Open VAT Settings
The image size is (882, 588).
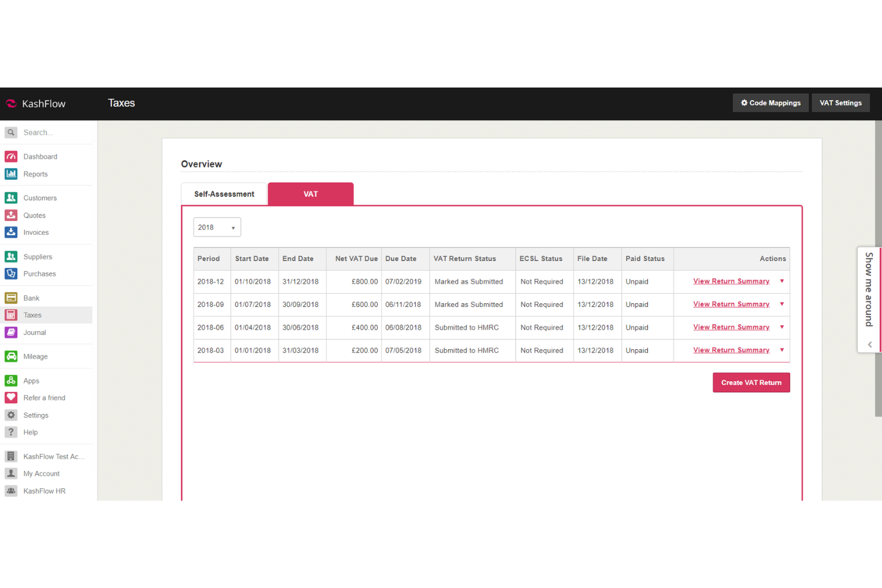coord(840,102)
